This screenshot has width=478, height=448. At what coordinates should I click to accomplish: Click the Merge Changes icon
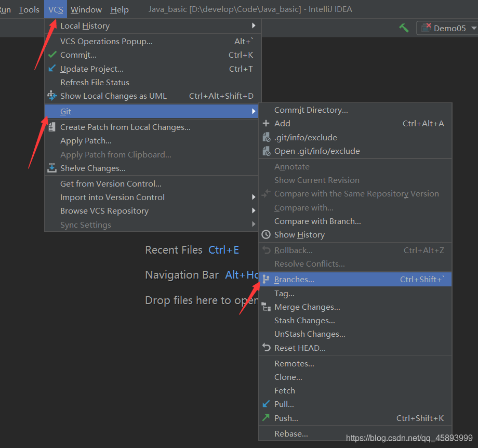tap(267, 307)
